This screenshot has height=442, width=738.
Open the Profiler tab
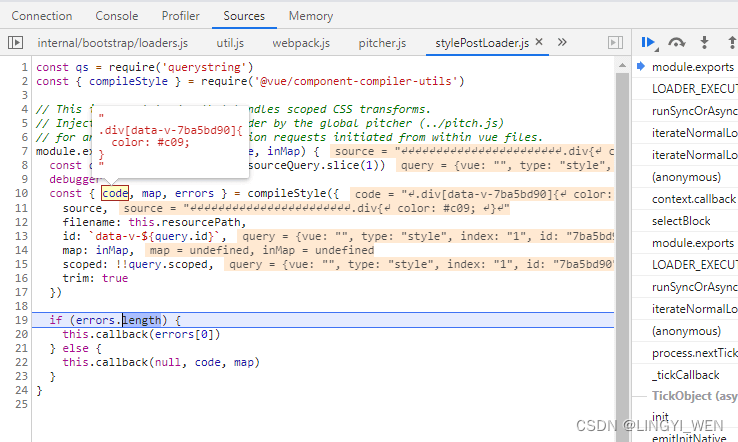pyautogui.click(x=181, y=16)
